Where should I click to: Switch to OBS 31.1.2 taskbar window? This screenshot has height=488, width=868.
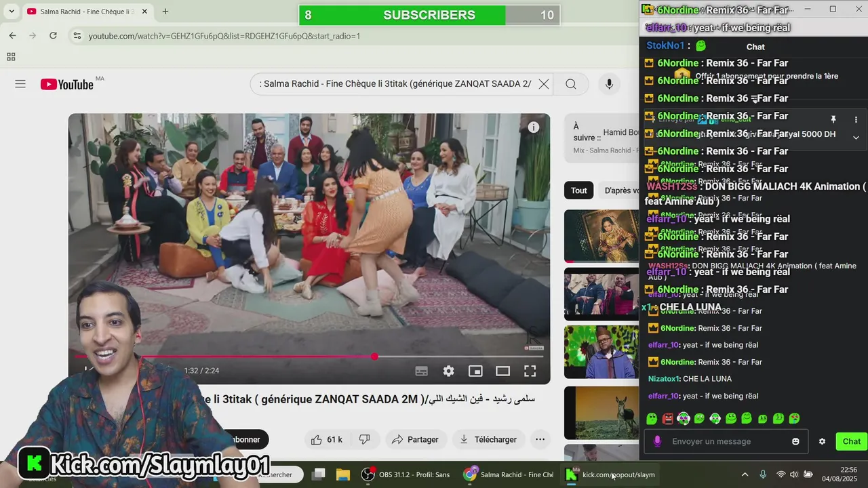tap(406, 474)
